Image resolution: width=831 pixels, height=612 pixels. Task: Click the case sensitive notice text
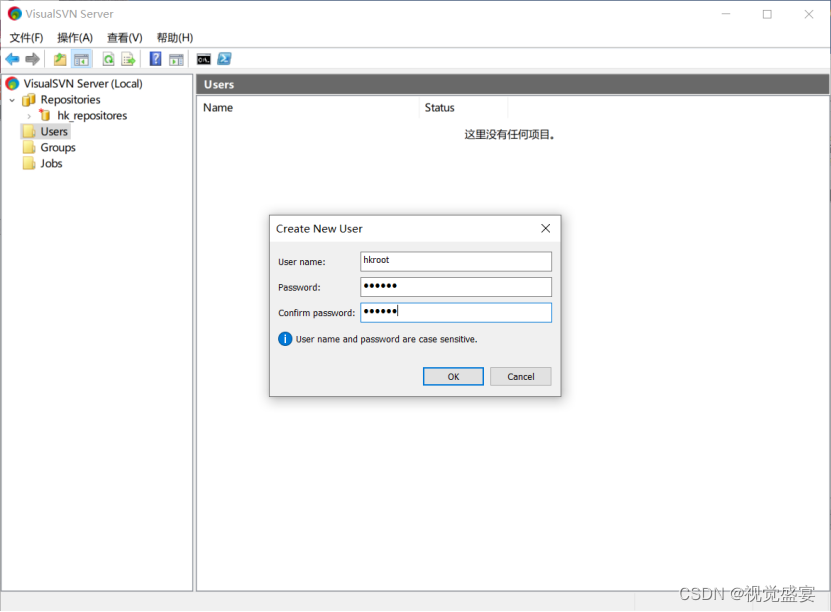(386, 339)
